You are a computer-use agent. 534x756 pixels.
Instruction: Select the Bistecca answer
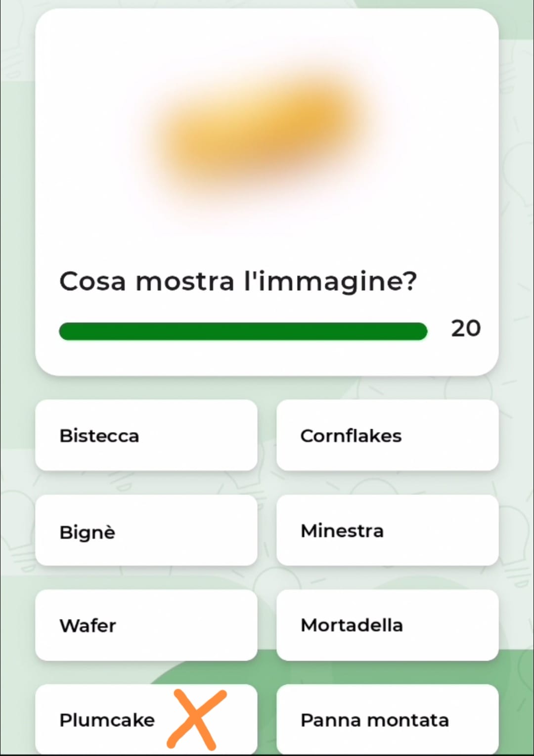click(x=146, y=435)
